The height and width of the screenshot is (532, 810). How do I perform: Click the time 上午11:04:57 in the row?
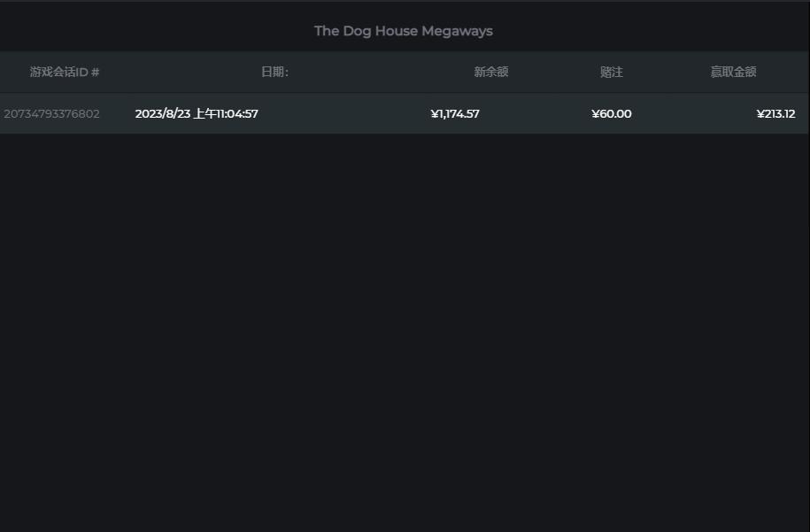click(226, 113)
